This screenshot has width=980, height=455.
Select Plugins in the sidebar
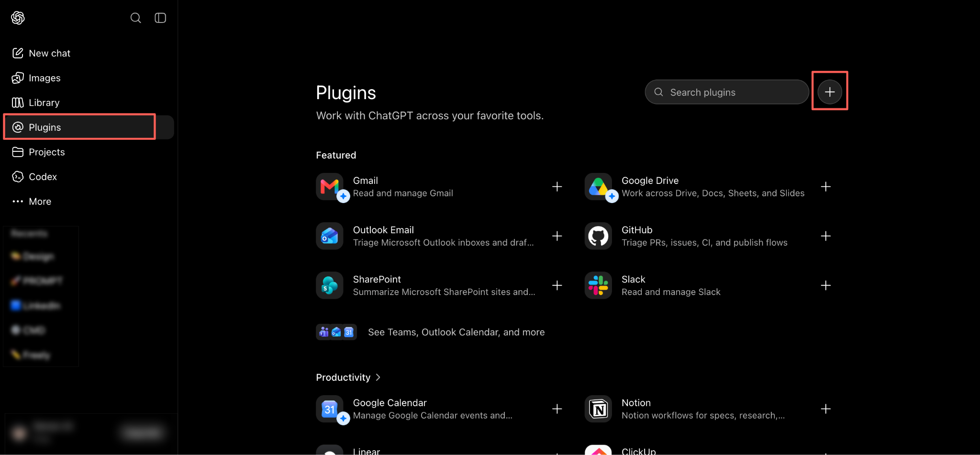pyautogui.click(x=89, y=127)
